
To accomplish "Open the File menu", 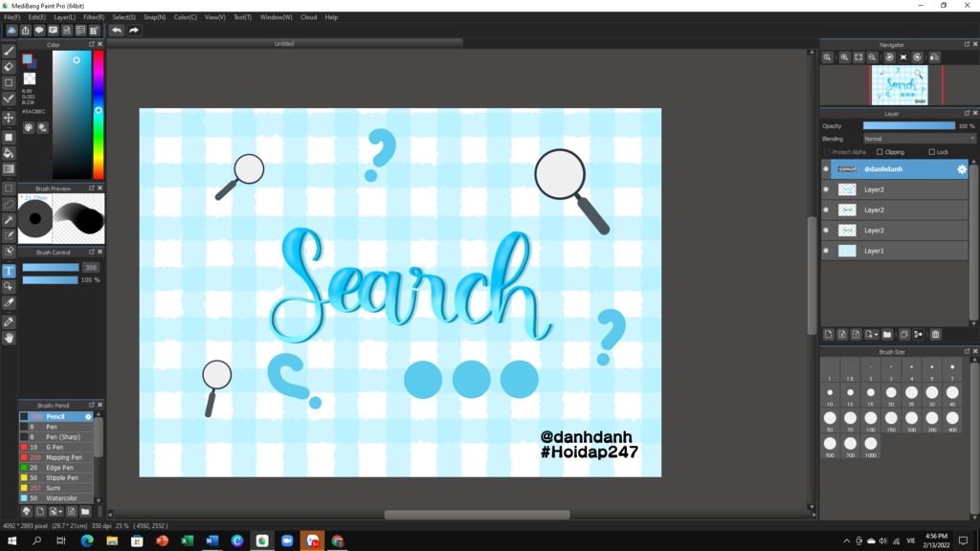I will [x=11, y=17].
